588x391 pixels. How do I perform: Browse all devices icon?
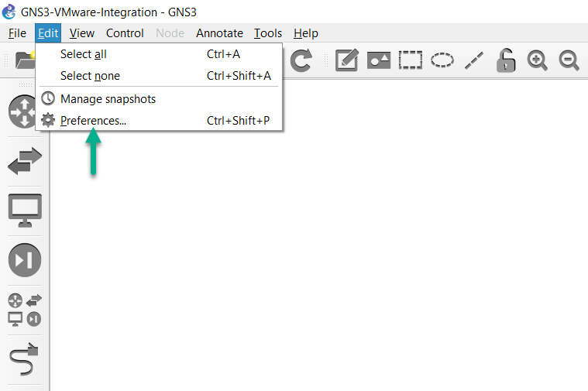tap(25, 310)
